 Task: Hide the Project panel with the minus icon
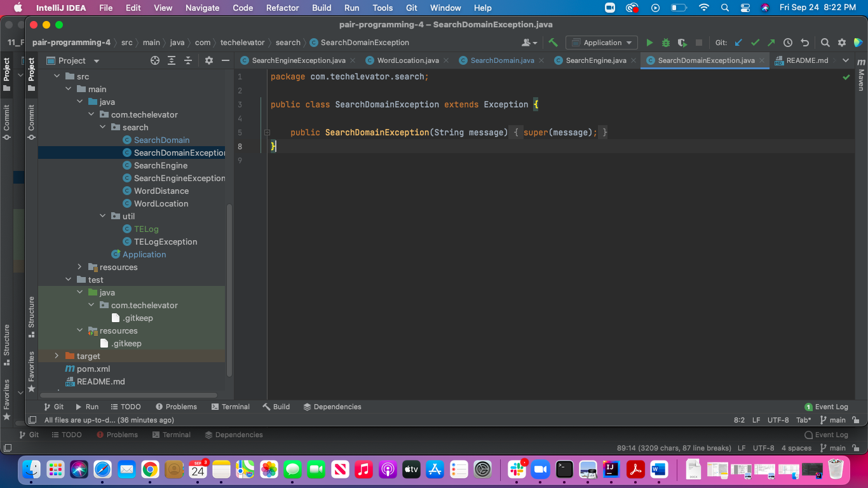click(x=225, y=60)
